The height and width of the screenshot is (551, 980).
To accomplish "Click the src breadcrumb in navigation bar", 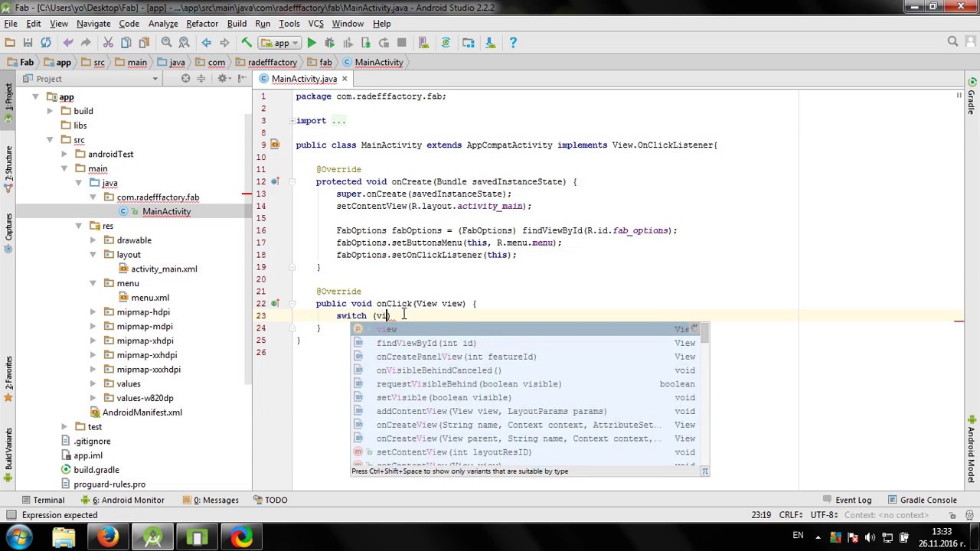I will 93,62.
